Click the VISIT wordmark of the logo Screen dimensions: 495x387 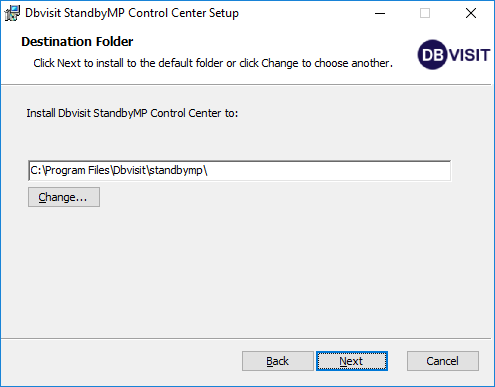click(469, 55)
